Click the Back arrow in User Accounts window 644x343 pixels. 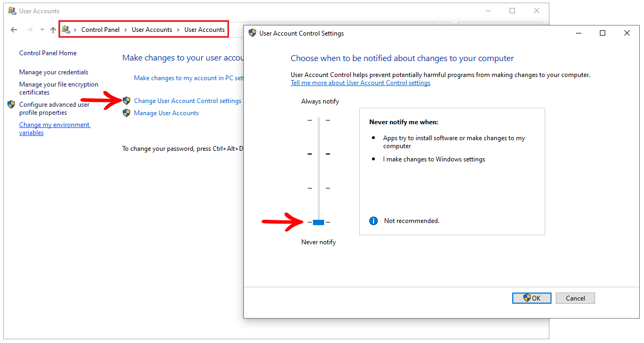point(14,30)
